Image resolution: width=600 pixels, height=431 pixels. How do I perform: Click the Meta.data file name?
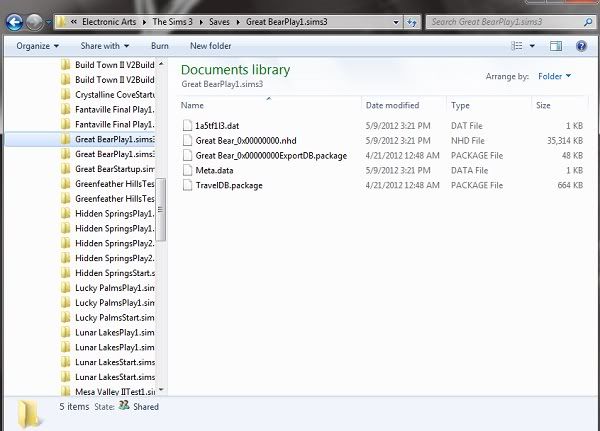(x=214, y=170)
